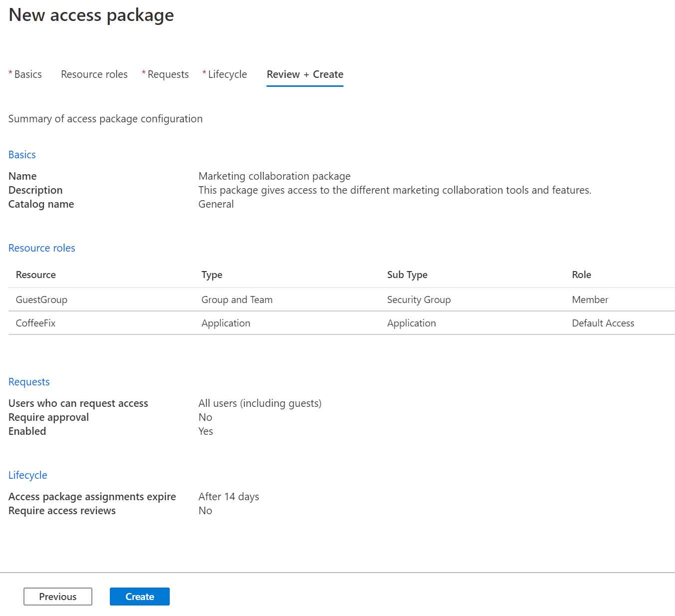Click the Create button
The image size is (675, 616).
click(x=139, y=596)
